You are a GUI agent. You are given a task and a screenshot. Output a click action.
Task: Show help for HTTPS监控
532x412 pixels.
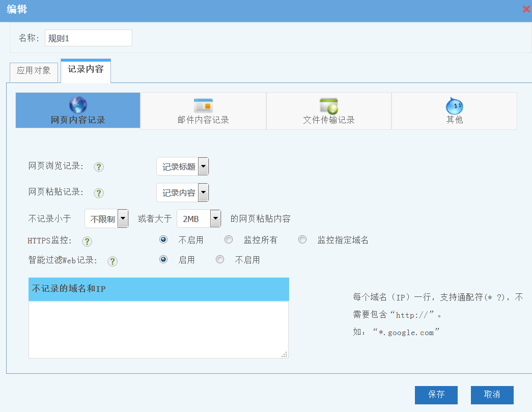point(87,241)
